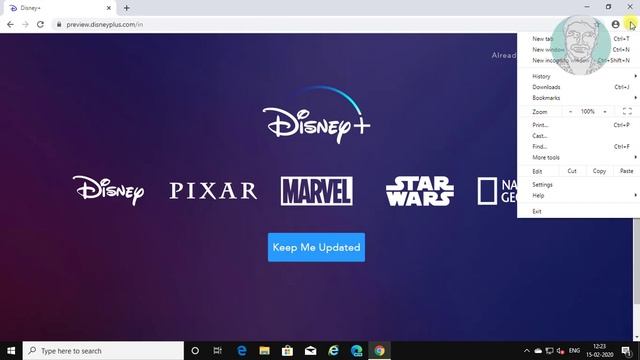Click the Disney+ logo
This screenshot has width=640, height=360.
click(316, 115)
